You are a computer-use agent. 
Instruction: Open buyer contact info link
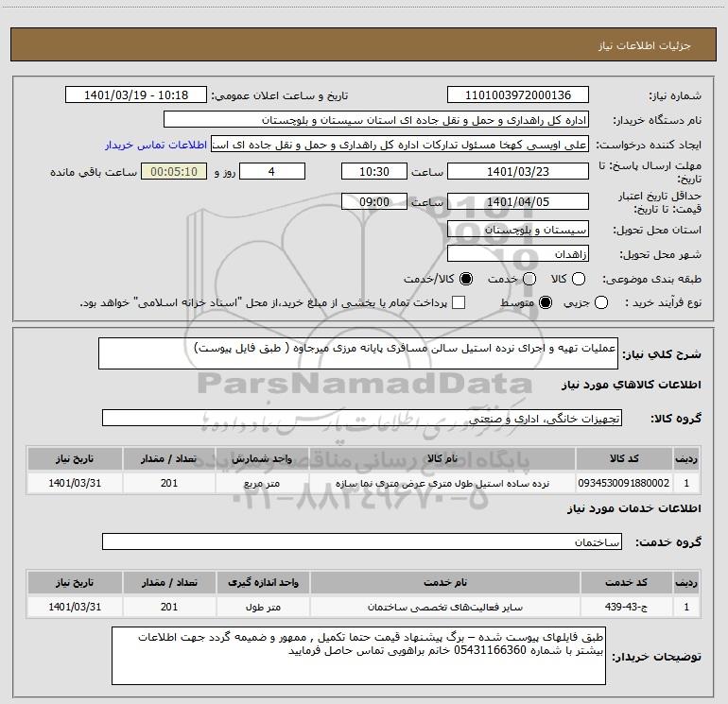(156, 145)
